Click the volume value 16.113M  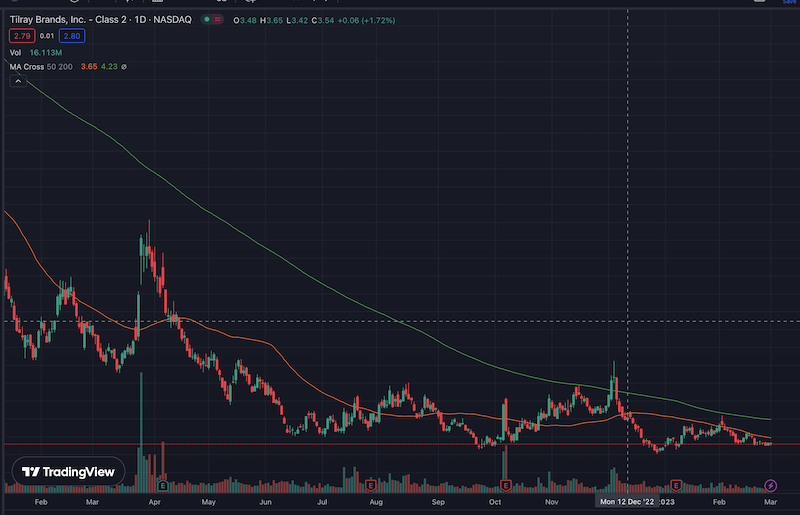[45, 53]
